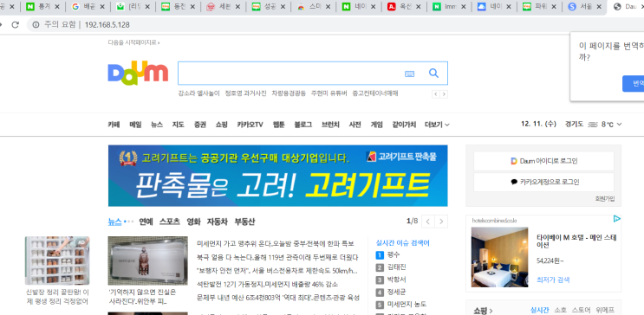
Task: Click trending keyword '박항서'
Action: (x=396, y=280)
